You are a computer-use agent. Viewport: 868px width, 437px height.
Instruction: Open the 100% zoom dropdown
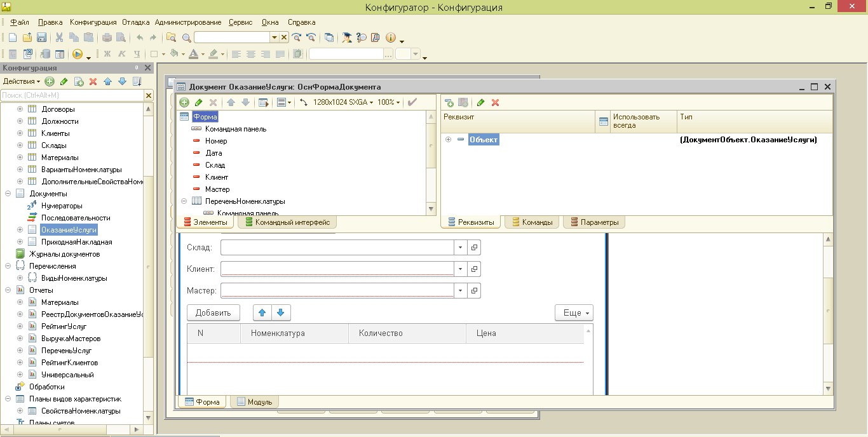click(x=388, y=102)
